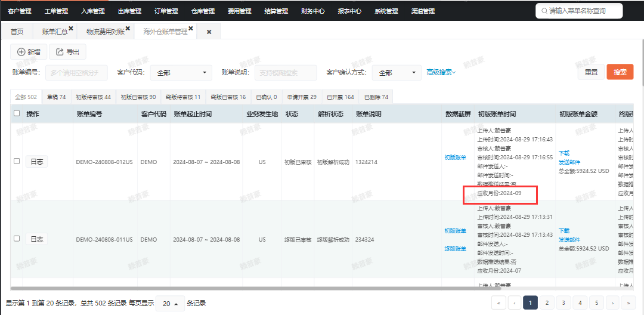Select the 终版待审核 11 status tab
This screenshot has width=644, height=315.
(x=183, y=97)
